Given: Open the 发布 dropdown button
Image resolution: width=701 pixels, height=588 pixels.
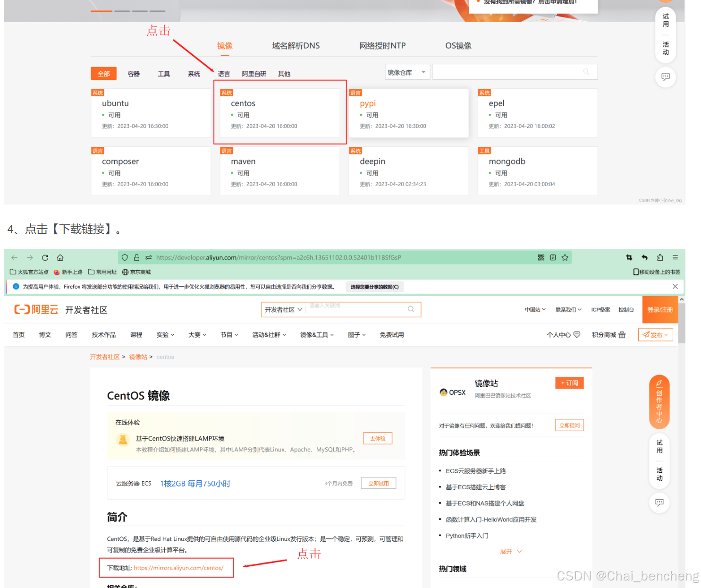Looking at the screenshot, I should pyautogui.click(x=655, y=335).
